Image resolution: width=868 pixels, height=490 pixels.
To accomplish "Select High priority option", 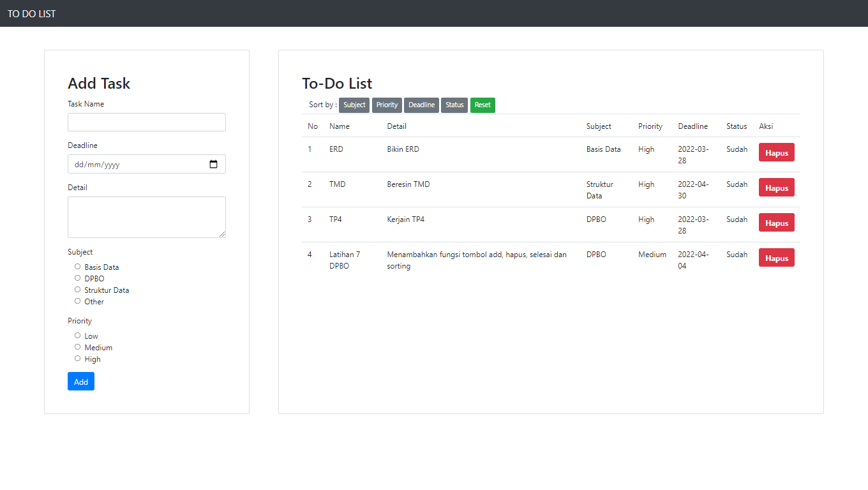I will [x=77, y=359].
